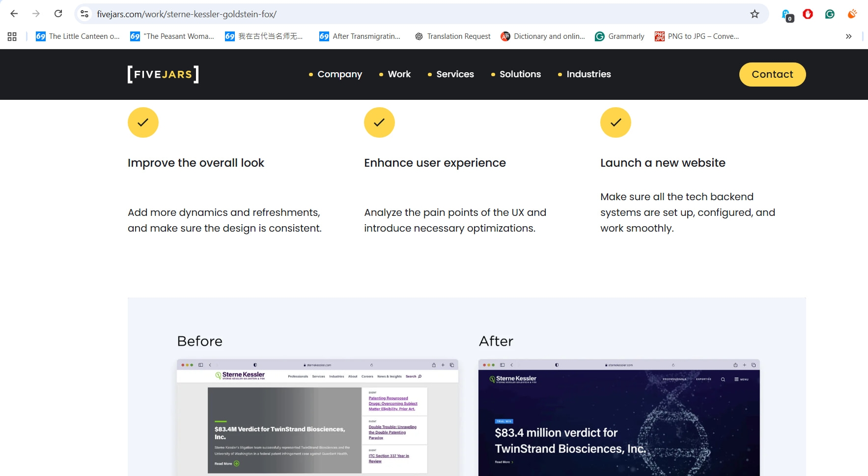Viewport: 868px width, 476px height.
Task: Reload the current page
Action: click(58, 14)
